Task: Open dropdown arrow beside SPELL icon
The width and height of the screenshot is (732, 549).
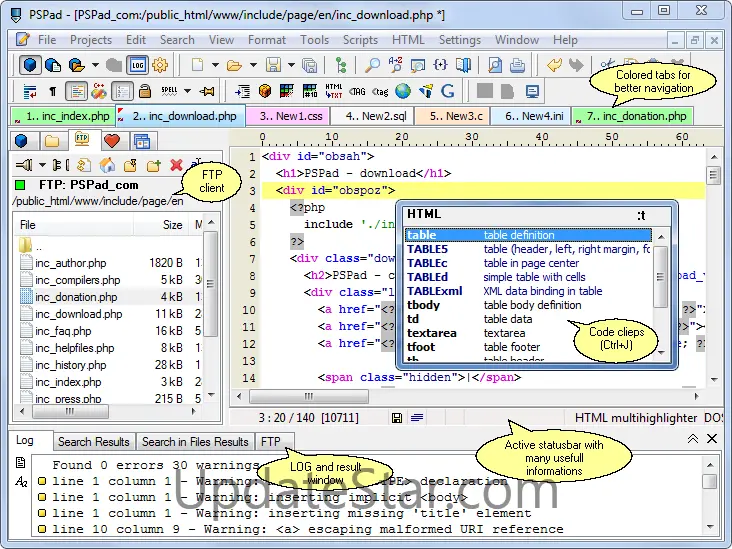Action: pyautogui.click(x=187, y=92)
